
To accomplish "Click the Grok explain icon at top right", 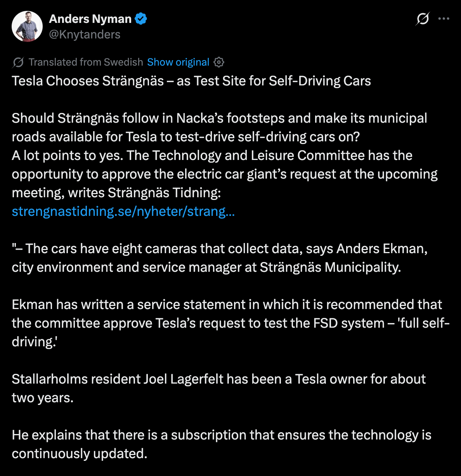I will tap(423, 19).
